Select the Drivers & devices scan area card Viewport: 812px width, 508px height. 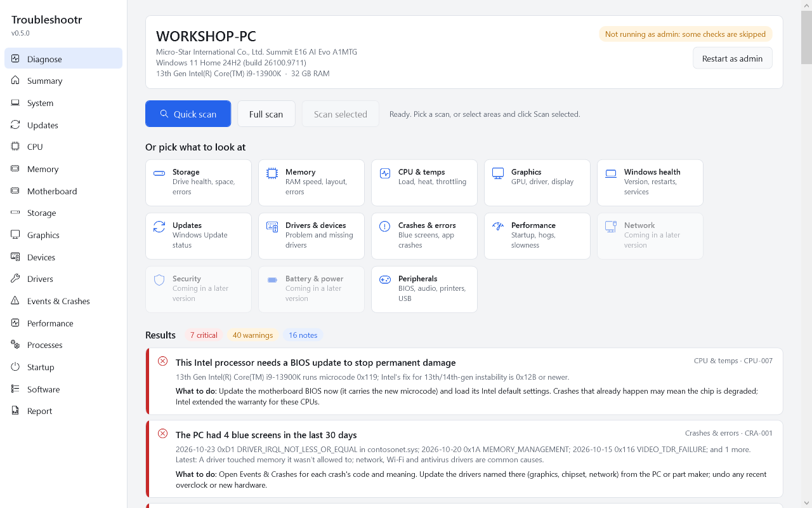click(x=311, y=236)
